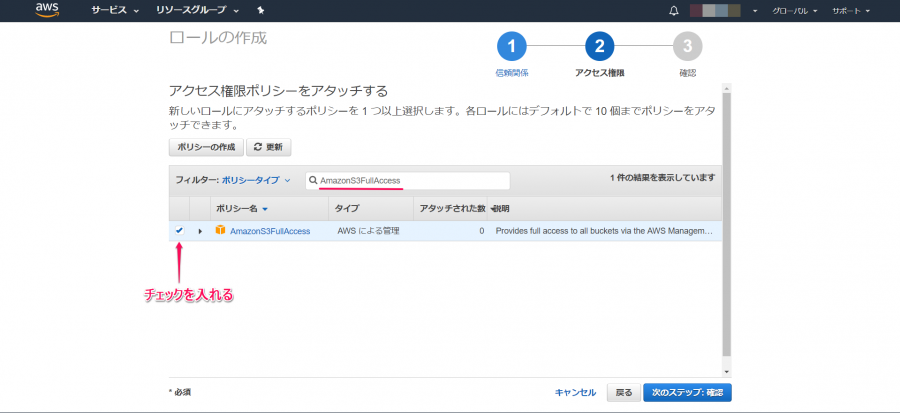Open the ポリシータイプ filter dropdown
This screenshot has height=413, width=900.
(256, 180)
